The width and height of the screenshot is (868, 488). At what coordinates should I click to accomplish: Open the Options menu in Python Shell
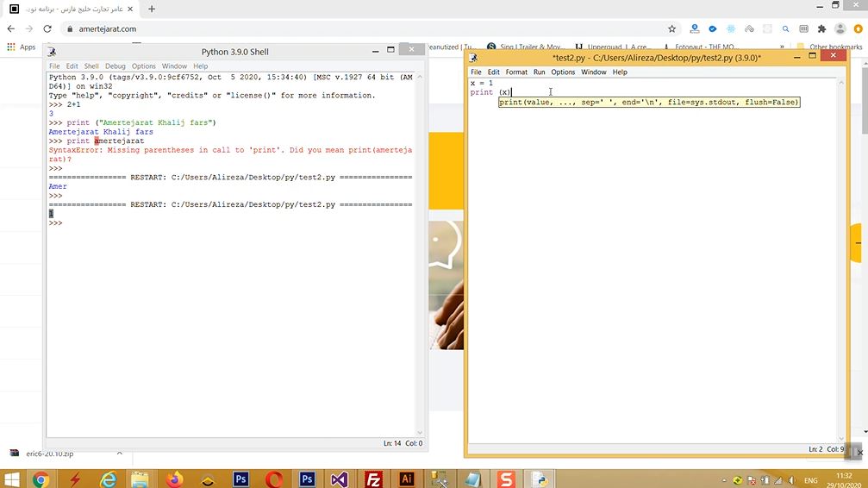tap(143, 66)
